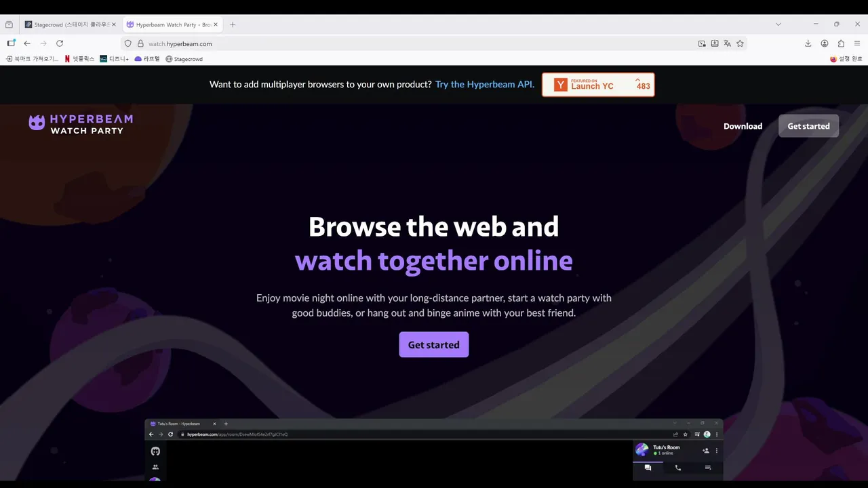Expand the list all tabs chevron
Image resolution: width=868 pixels, height=488 pixels.
click(x=778, y=24)
